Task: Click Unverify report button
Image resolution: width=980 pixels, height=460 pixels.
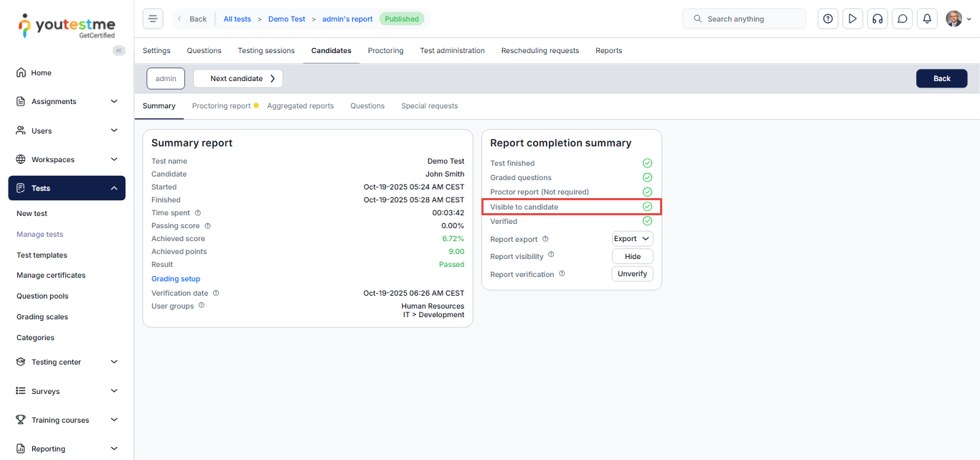Action: coord(632,273)
